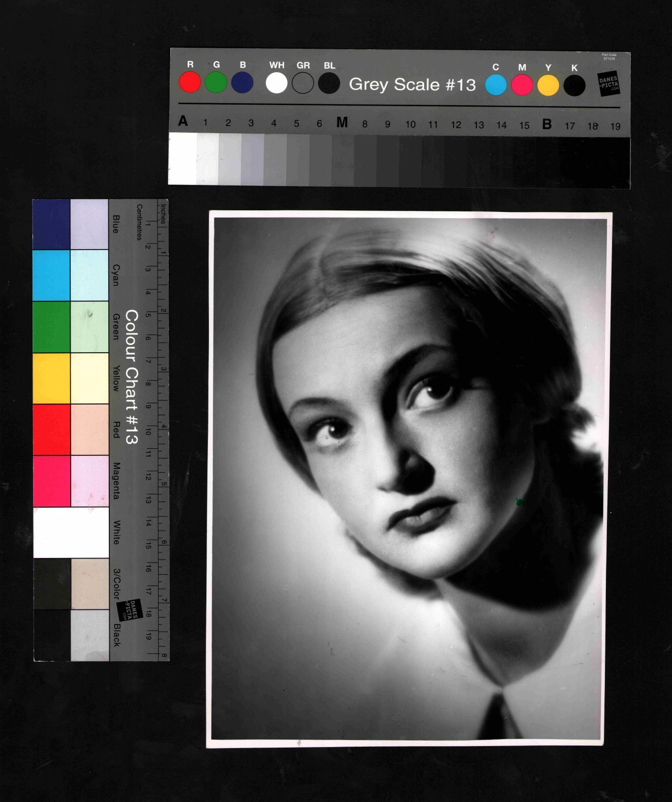Image resolution: width=672 pixels, height=802 pixels.
Task: Click the 'Grey Scale #13' title text
Action: 412,84
